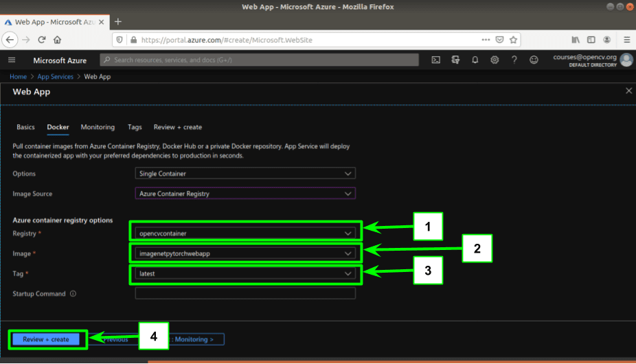This screenshot has height=364, width=636.
Task: Focus the Azure search resources box
Action: coord(259,60)
